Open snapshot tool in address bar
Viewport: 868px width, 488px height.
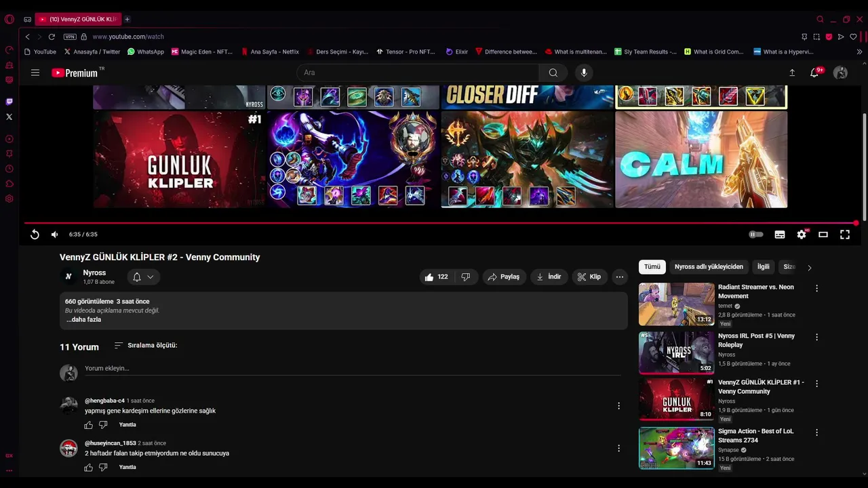point(816,37)
